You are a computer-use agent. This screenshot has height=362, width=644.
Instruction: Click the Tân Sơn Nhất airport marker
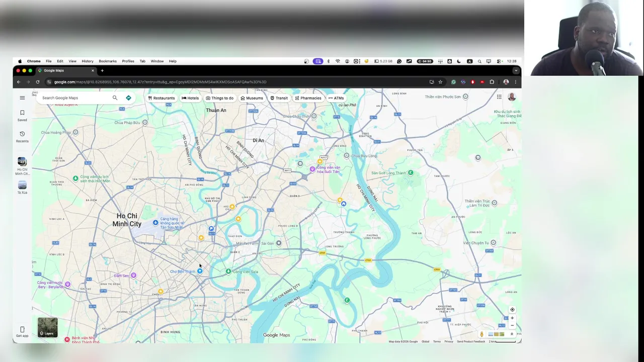tap(155, 222)
